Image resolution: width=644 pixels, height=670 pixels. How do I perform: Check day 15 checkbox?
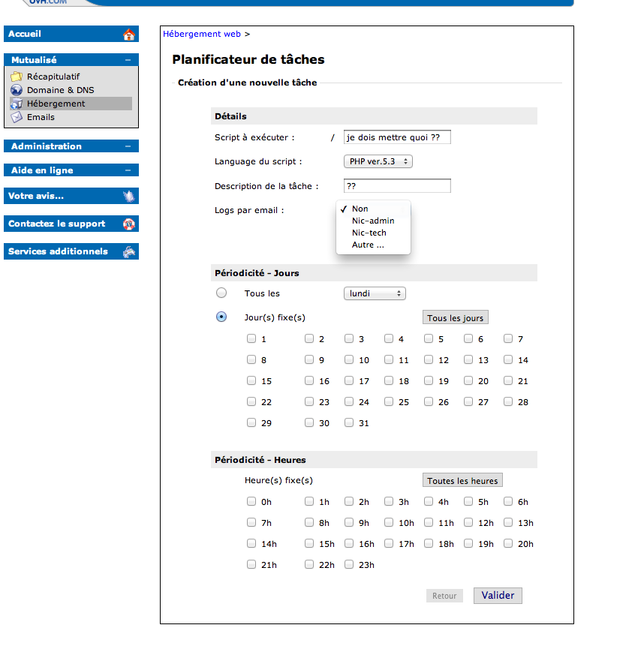click(x=251, y=380)
